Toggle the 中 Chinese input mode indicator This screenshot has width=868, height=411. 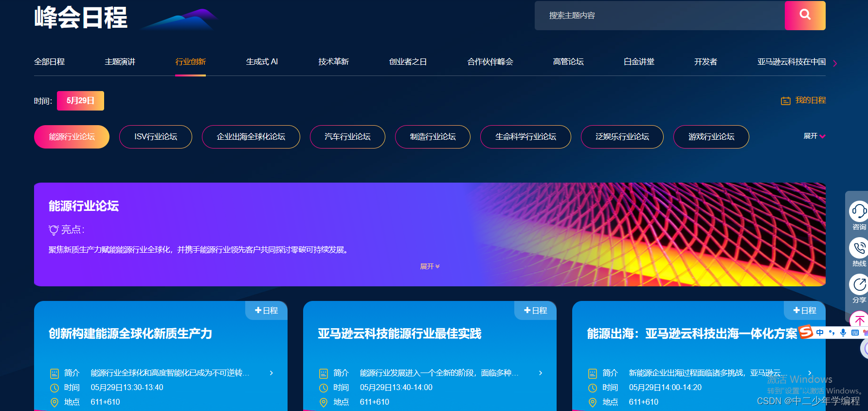tap(820, 333)
